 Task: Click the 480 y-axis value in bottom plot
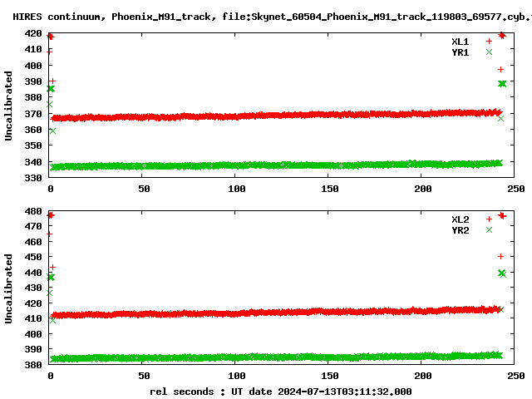click(33, 211)
